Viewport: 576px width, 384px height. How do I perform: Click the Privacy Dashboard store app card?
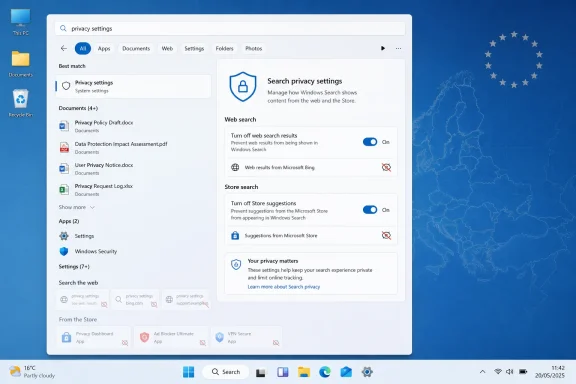click(x=94, y=337)
